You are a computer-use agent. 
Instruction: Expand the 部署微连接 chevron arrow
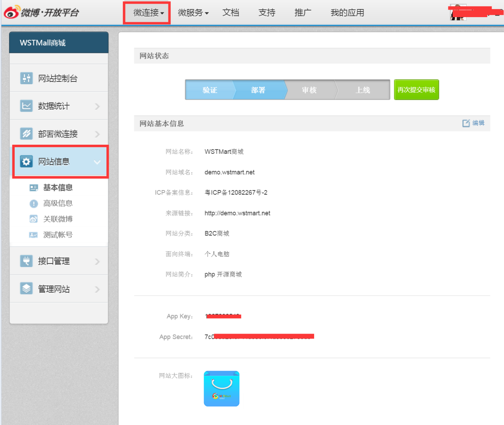(x=97, y=134)
